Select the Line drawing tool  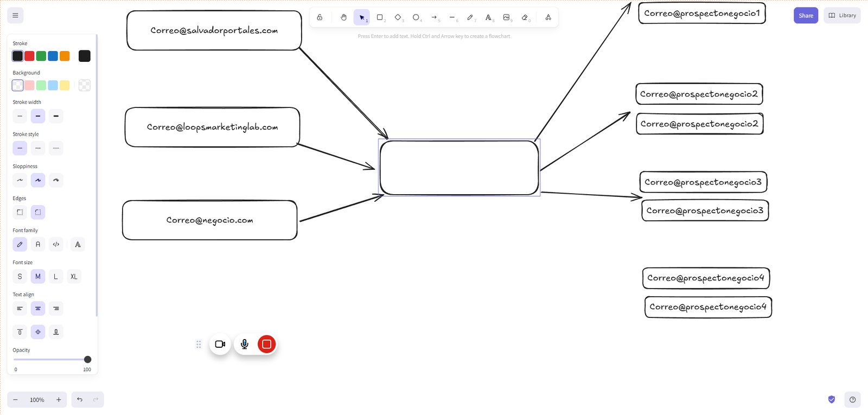point(452,17)
